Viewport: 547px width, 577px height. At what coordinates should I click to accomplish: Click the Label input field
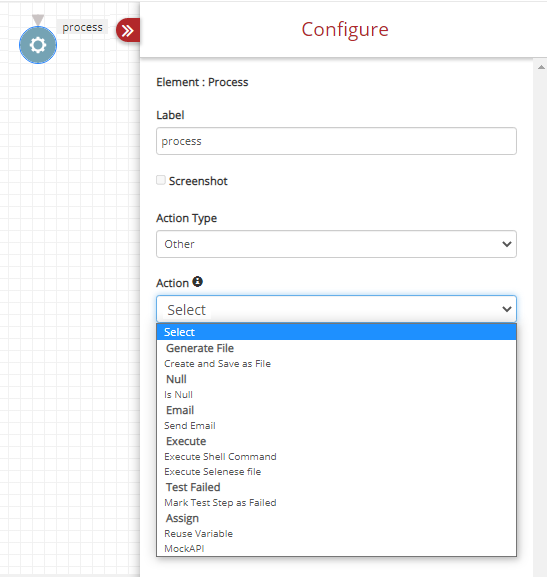(x=336, y=141)
